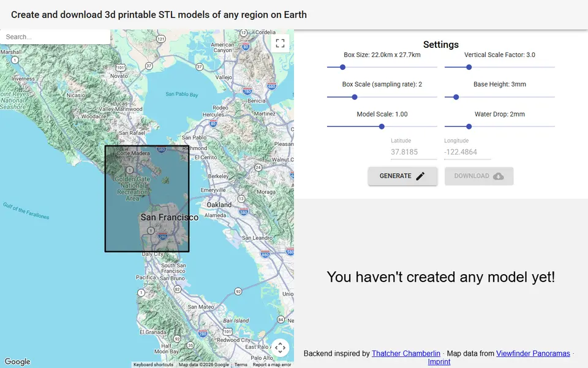Open the map Terms link
Image resolution: width=588 pixels, height=368 pixels.
(x=241, y=364)
